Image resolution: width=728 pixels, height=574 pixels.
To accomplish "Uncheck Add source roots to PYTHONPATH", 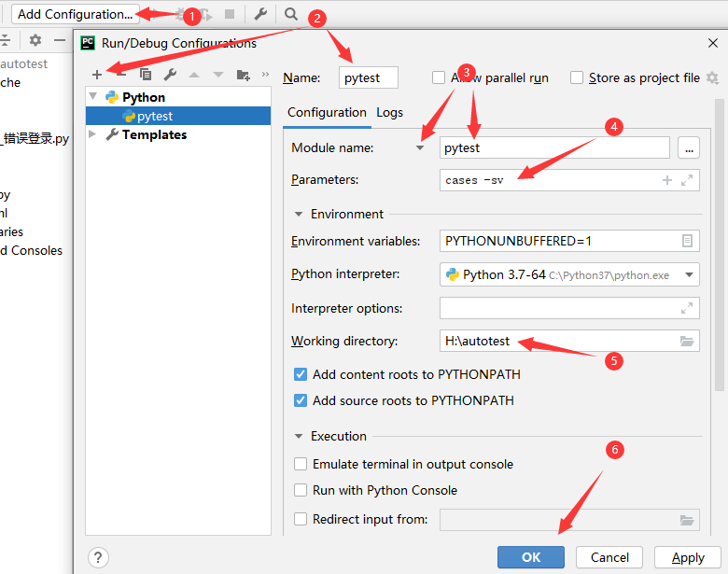I will click(301, 400).
